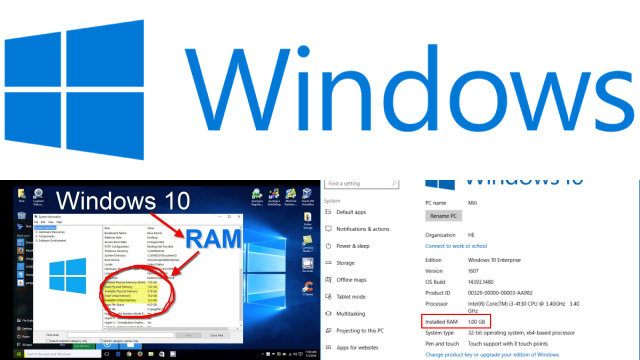The image size is (640, 360).
Task: Open Help menu in System Information
Action: (x=59, y=222)
